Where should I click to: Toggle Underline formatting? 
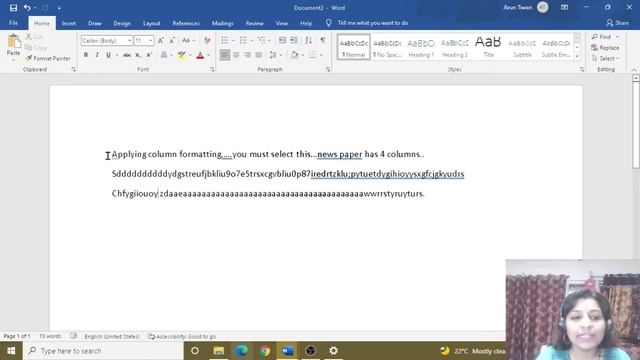point(108,55)
